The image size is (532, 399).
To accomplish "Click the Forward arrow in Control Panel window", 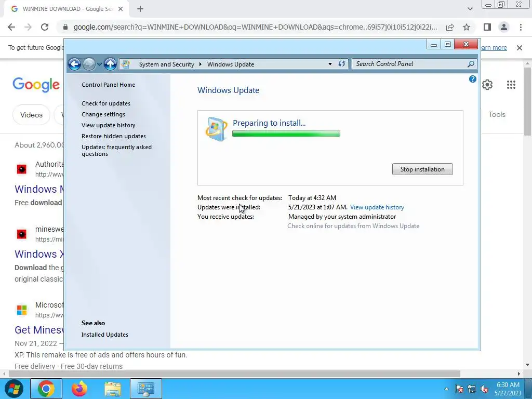I will 89,64.
